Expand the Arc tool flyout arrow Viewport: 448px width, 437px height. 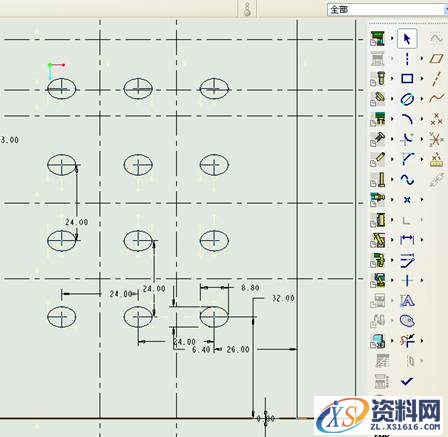(x=422, y=119)
